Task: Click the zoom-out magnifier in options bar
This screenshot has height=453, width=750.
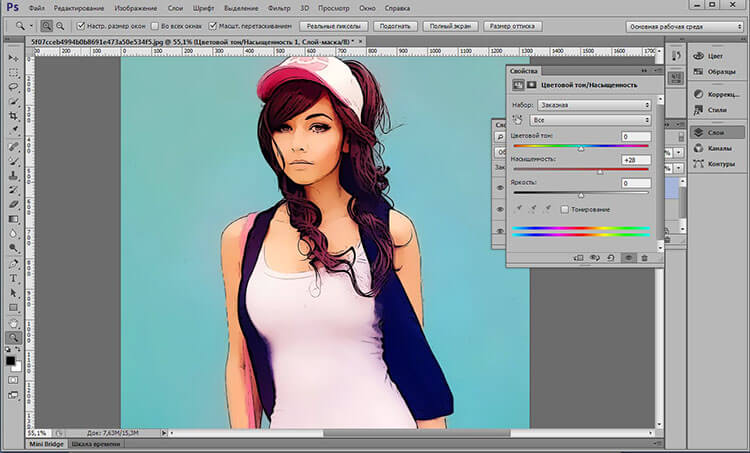Action: [59, 25]
